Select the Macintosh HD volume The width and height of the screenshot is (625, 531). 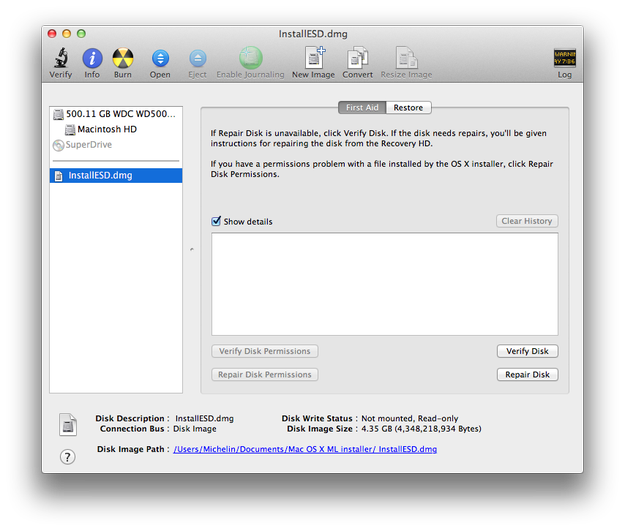116,129
